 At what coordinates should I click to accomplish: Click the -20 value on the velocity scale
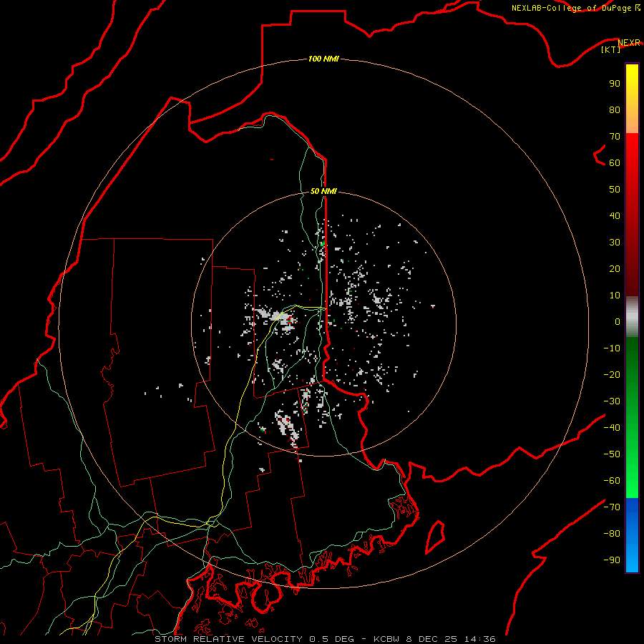[612, 374]
